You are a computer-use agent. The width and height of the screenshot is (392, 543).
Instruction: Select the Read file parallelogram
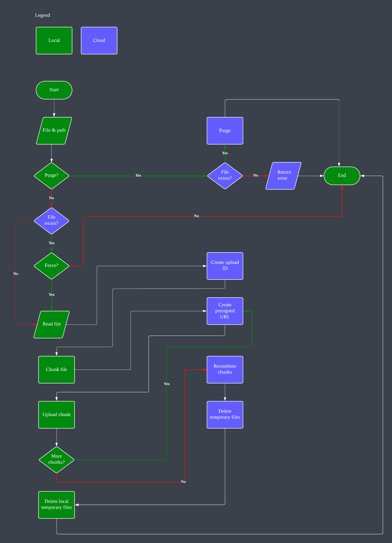coord(51,324)
